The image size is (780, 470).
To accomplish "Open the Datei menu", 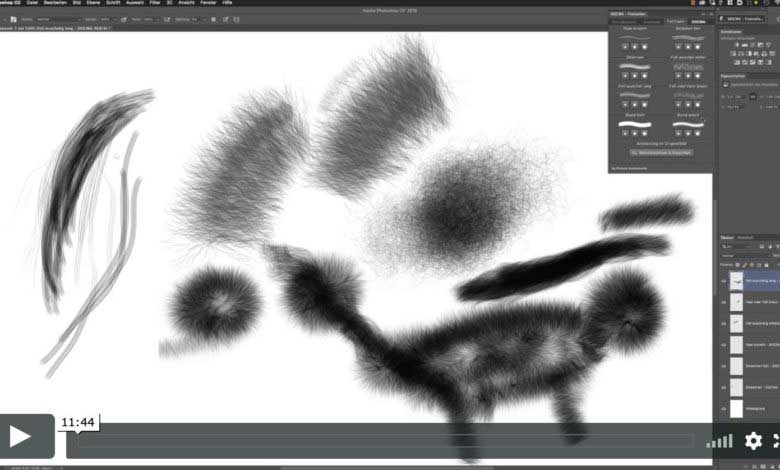I will click(x=32, y=2).
